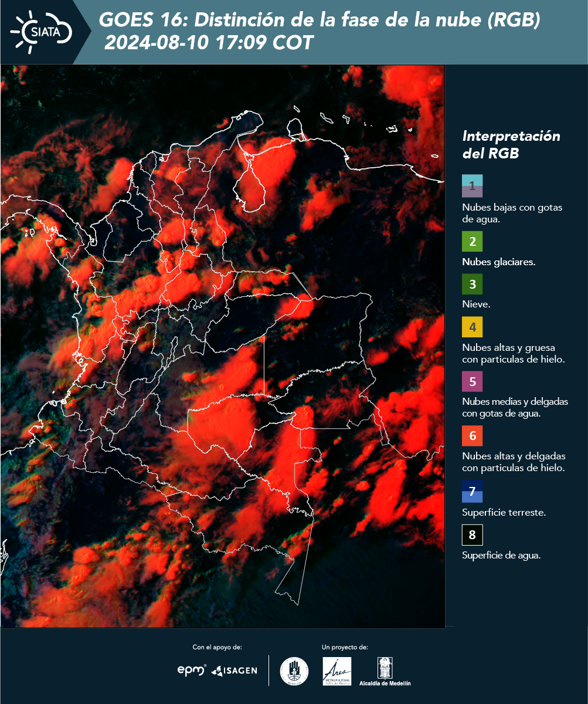Select black legend swatch 8

472,535
